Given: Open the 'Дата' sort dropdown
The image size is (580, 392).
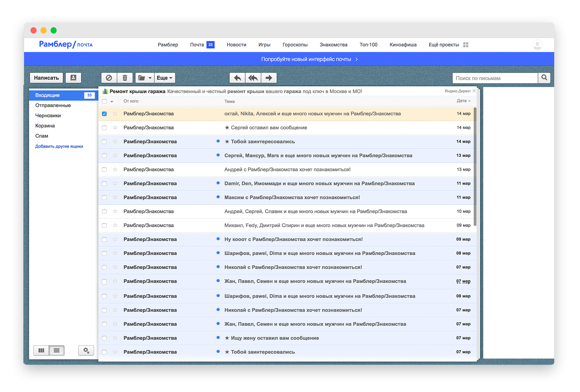Looking at the screenshot, I should tap(464, 101).
